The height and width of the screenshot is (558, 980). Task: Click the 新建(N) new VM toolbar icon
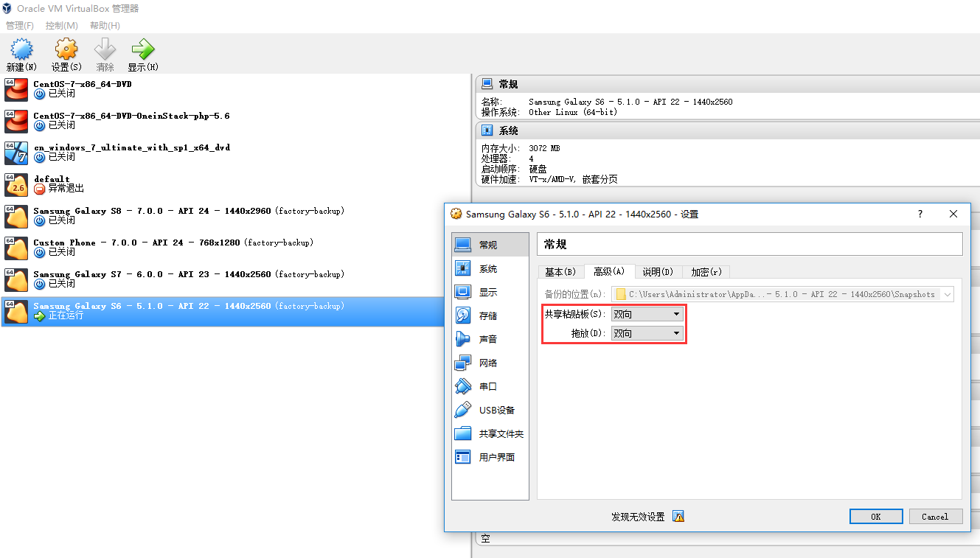[x=21, y=55]
